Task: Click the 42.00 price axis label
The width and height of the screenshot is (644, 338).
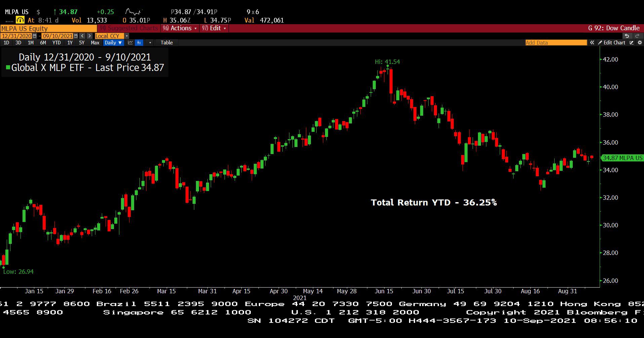Action: coord(610,59)
